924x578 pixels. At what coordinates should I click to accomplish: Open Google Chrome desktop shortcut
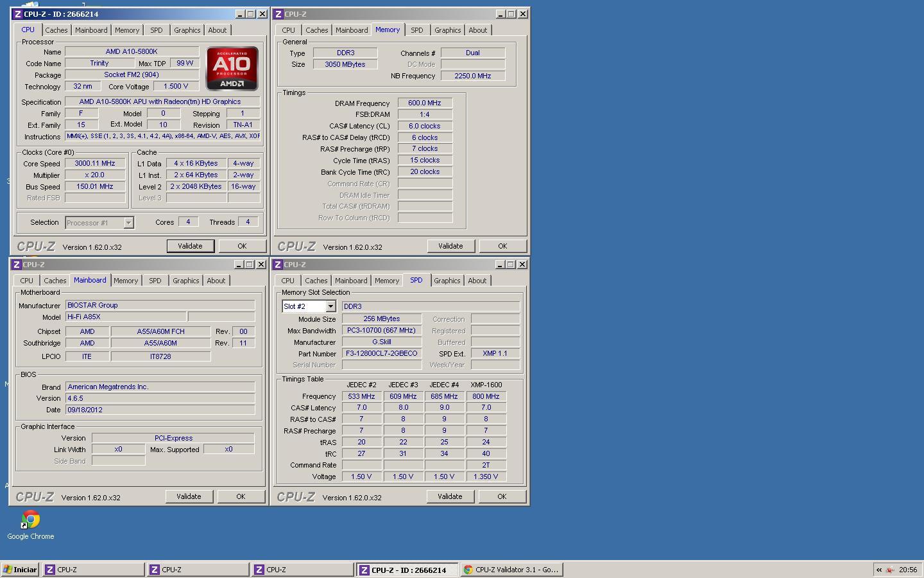(x=30, y=525)
